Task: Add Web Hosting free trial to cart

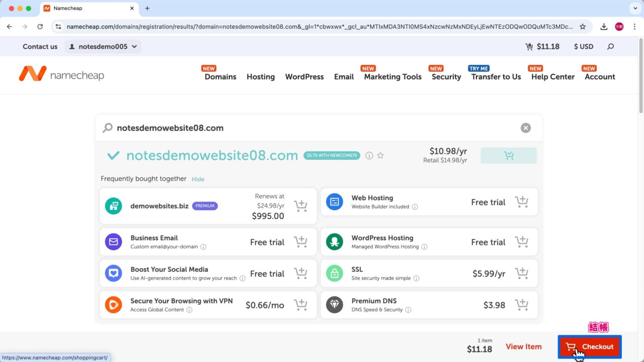Action: tap(522, 202)
